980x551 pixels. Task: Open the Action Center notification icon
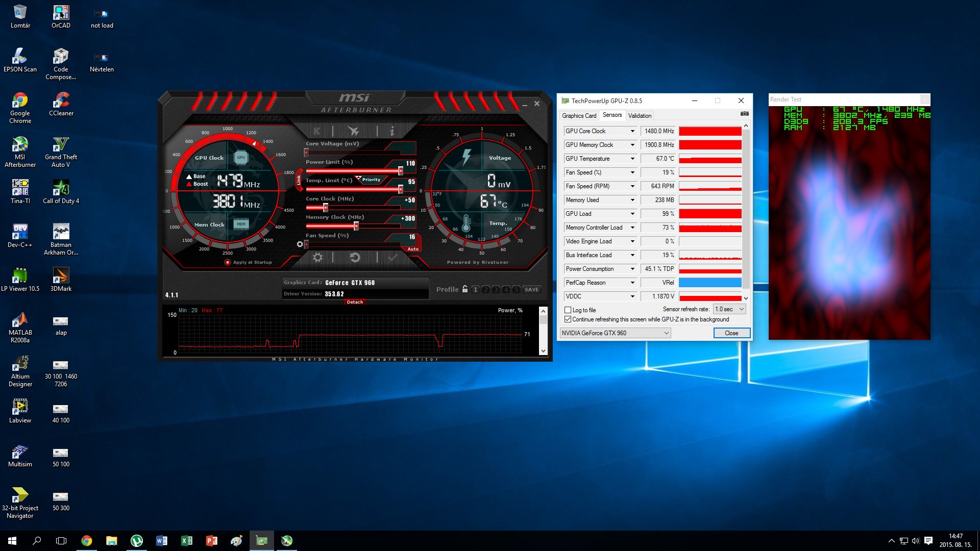(928, 541)
